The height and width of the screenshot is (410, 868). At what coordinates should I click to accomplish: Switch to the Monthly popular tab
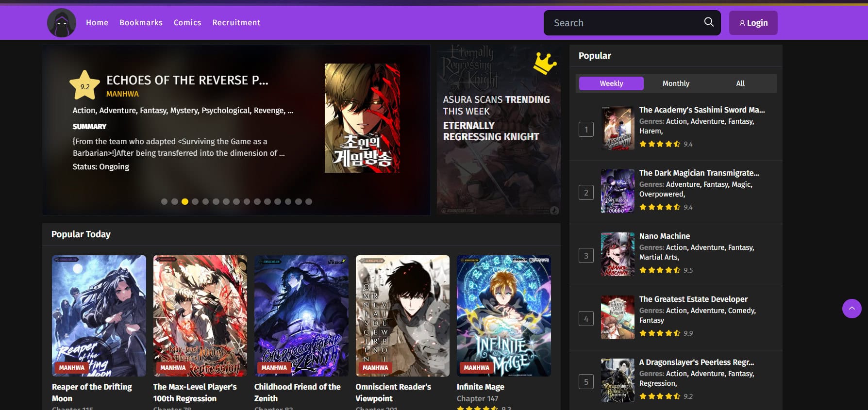click(676, 83)
